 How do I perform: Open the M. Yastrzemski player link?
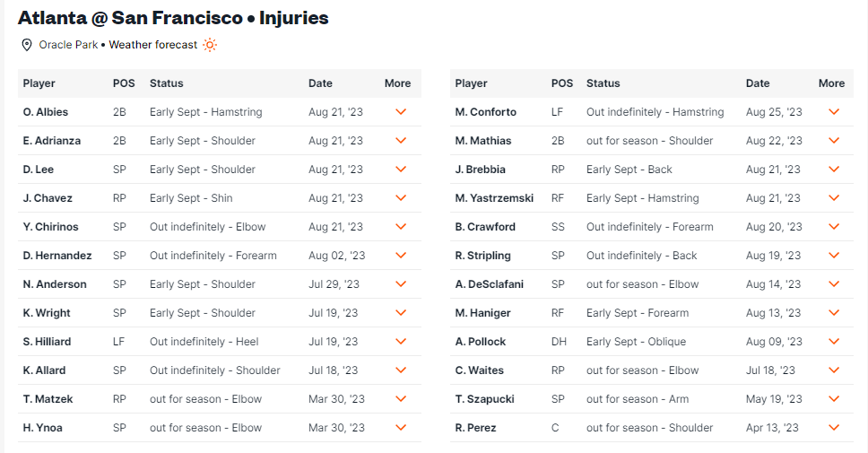[494, 198]
